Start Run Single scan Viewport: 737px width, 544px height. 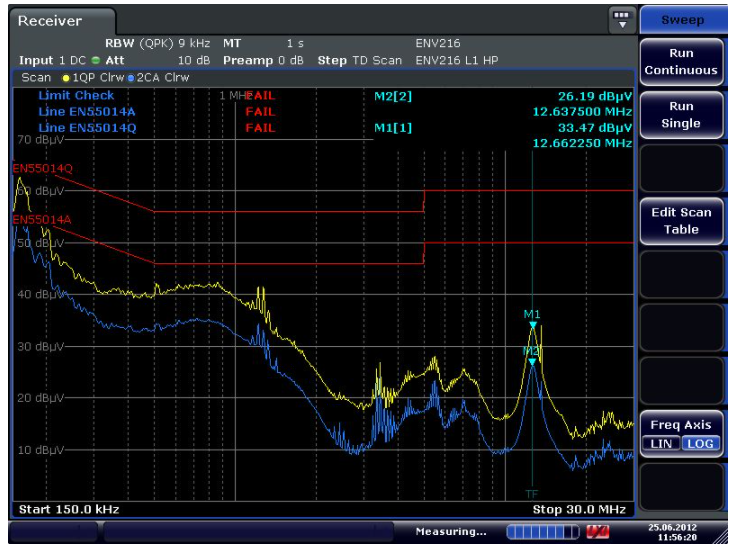pyautogui.click(x=681, y=115)
